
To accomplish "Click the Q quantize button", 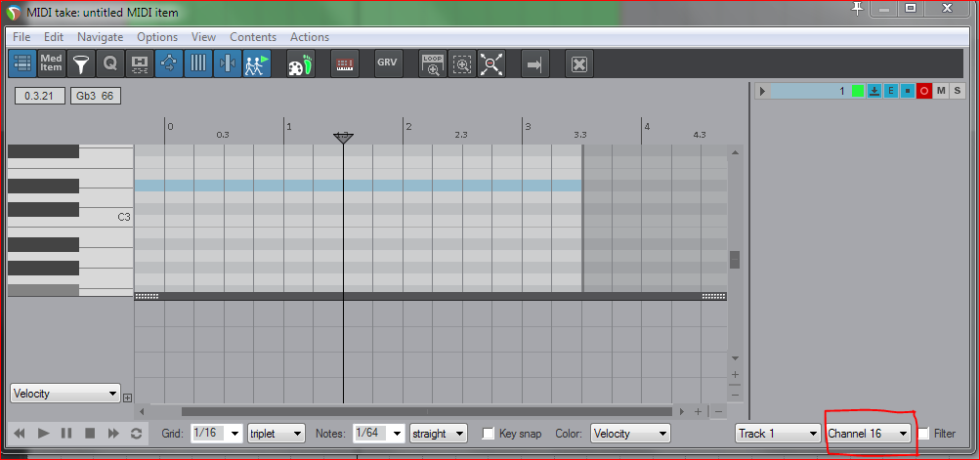I will (110, 63).
